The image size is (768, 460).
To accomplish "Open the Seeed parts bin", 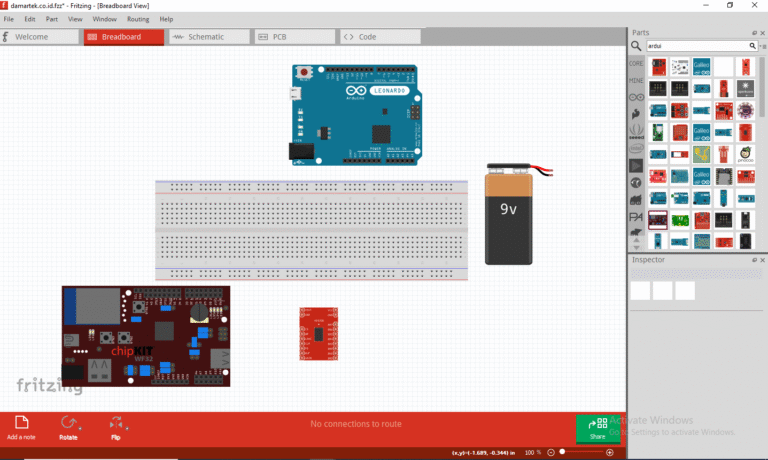I will 636,131.
